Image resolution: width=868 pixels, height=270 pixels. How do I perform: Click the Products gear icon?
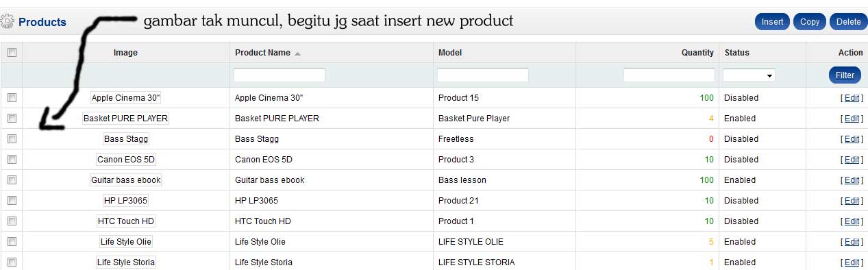click(x=7, y=22)
